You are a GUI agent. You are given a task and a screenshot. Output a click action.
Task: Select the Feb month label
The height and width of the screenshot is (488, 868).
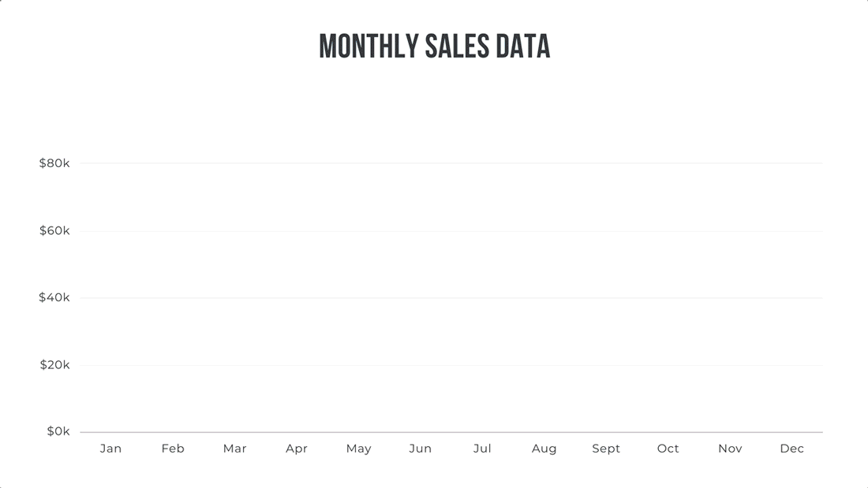[x=173, y=449]
